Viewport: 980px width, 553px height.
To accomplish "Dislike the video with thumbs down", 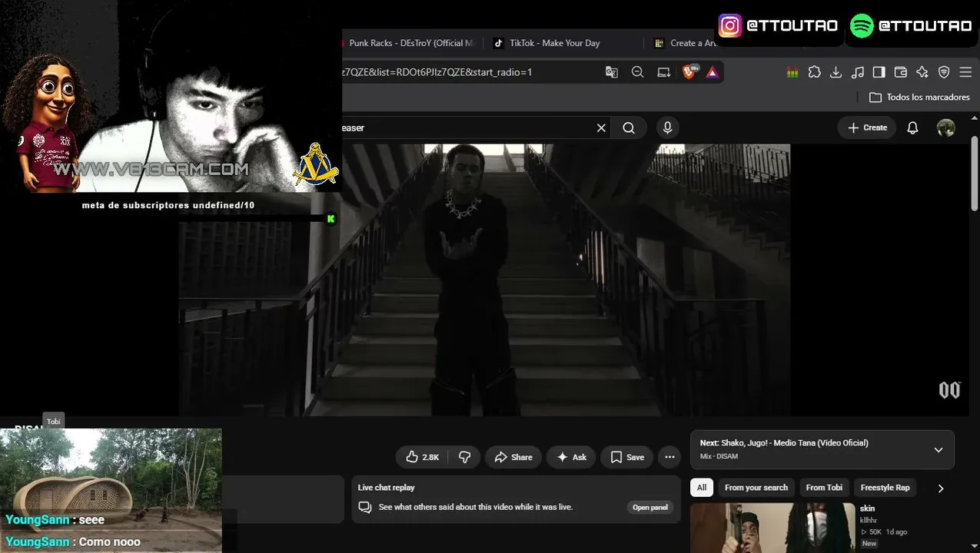I will click(464, 457).
